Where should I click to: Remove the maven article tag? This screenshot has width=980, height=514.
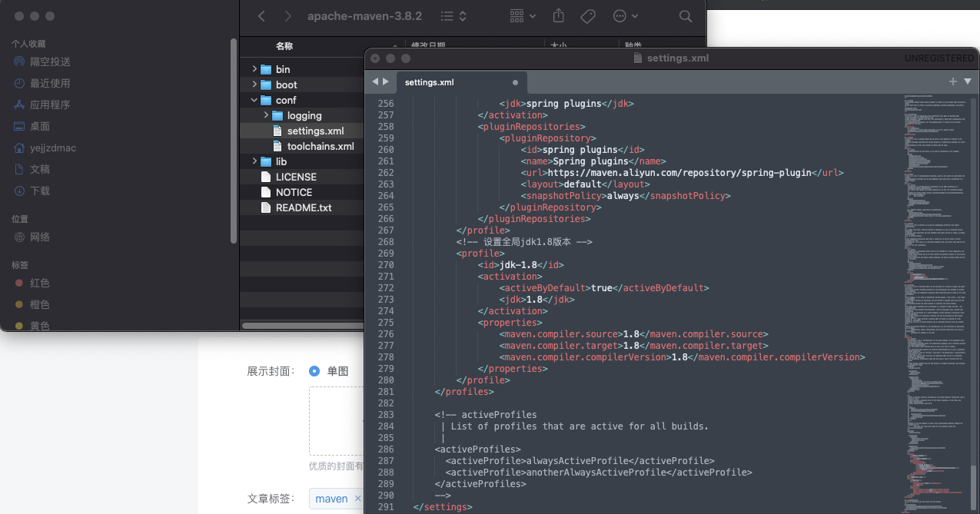click(x=357, y=499)
